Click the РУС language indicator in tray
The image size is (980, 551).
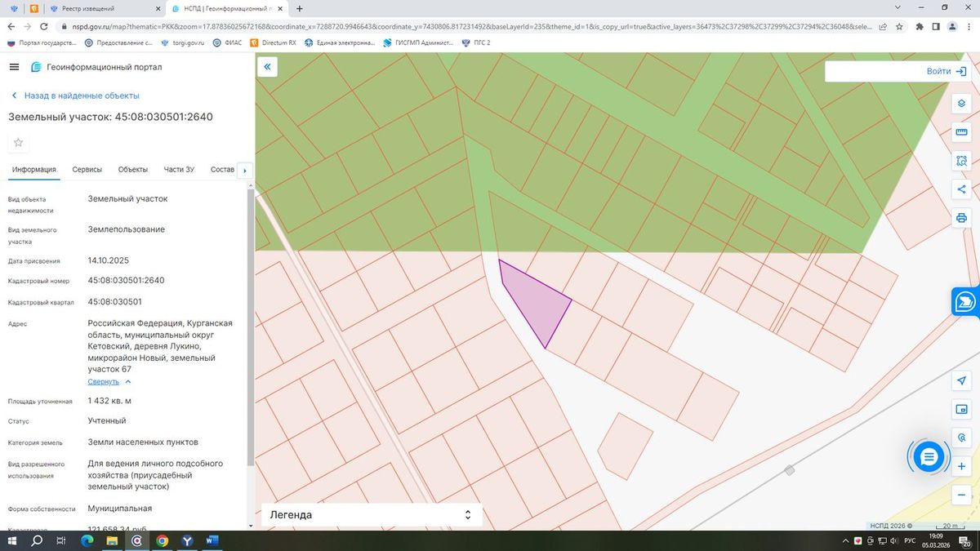pyautogui.click(x=910, y=540)
